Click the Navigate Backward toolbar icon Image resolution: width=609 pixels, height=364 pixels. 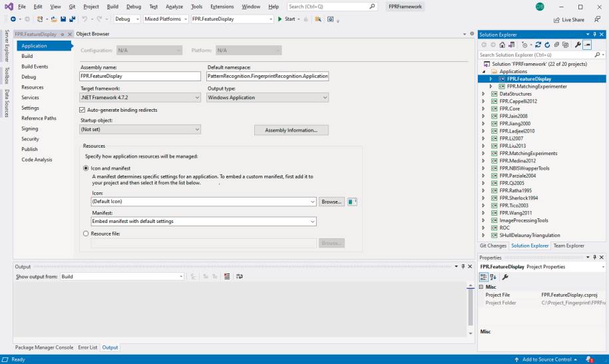[x=13, y=19]
